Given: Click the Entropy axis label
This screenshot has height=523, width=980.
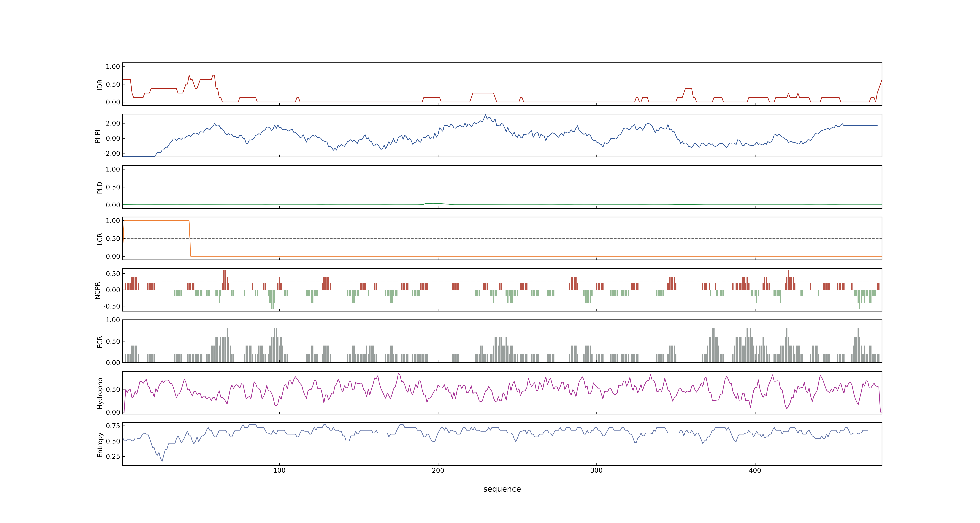Looking at the screenshot, I should coord(100,444).
